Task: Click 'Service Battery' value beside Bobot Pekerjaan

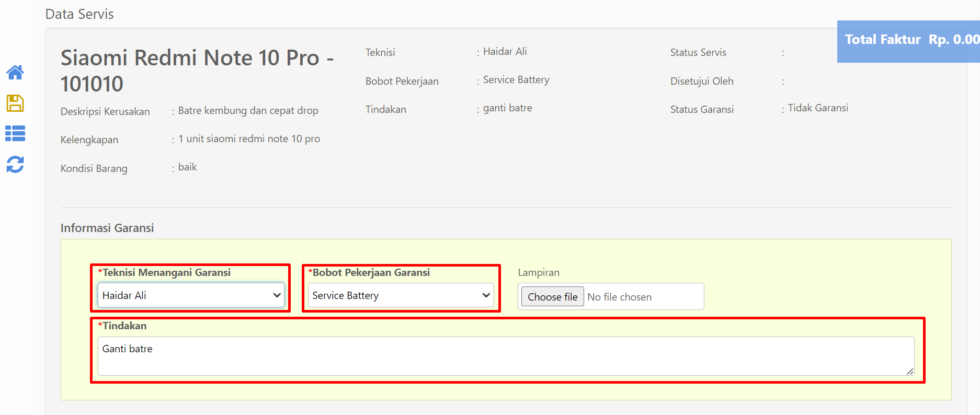Action: [x=516, y=79]
